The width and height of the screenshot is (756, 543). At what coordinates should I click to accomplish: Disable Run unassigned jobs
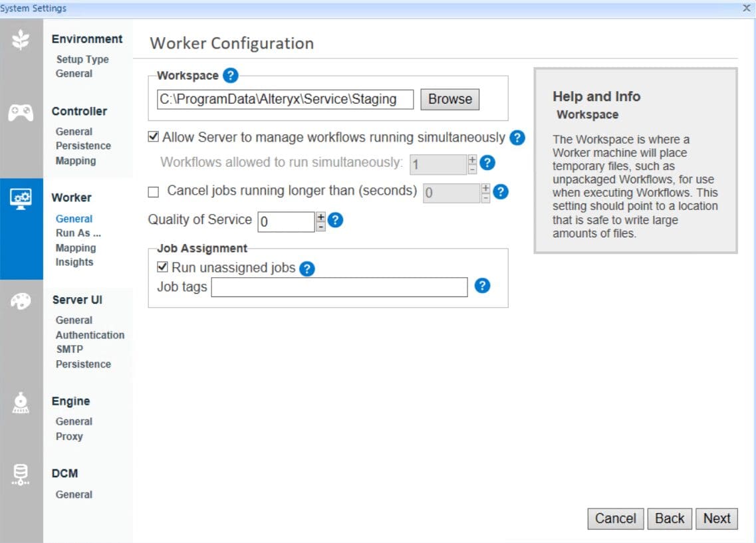(x=163, y=269)
